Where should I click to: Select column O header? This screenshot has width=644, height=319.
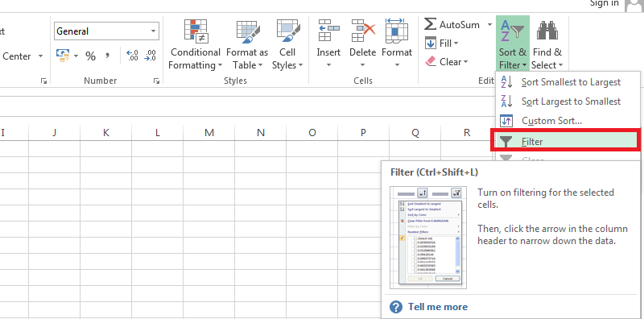point(312,133)
